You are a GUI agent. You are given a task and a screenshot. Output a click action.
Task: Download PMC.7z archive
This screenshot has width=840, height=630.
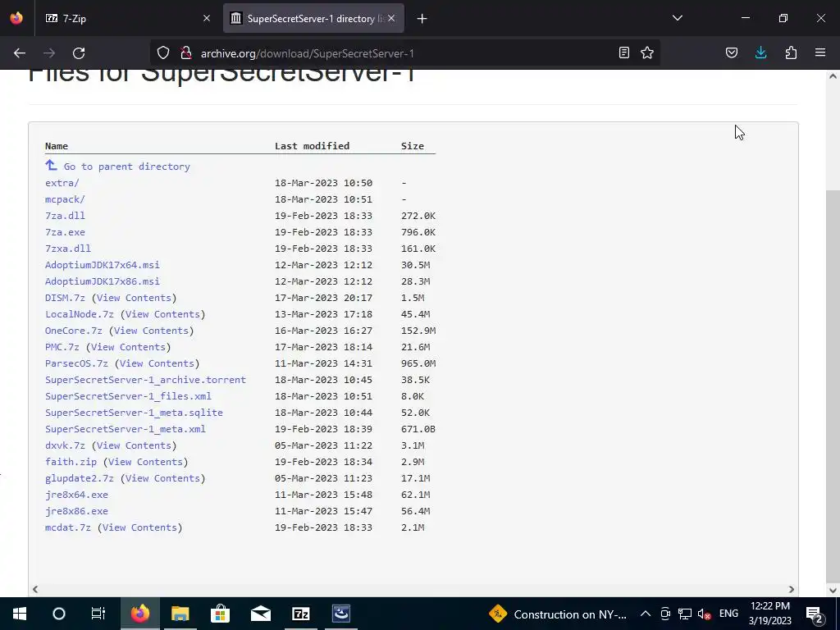[x=62, y=347]
